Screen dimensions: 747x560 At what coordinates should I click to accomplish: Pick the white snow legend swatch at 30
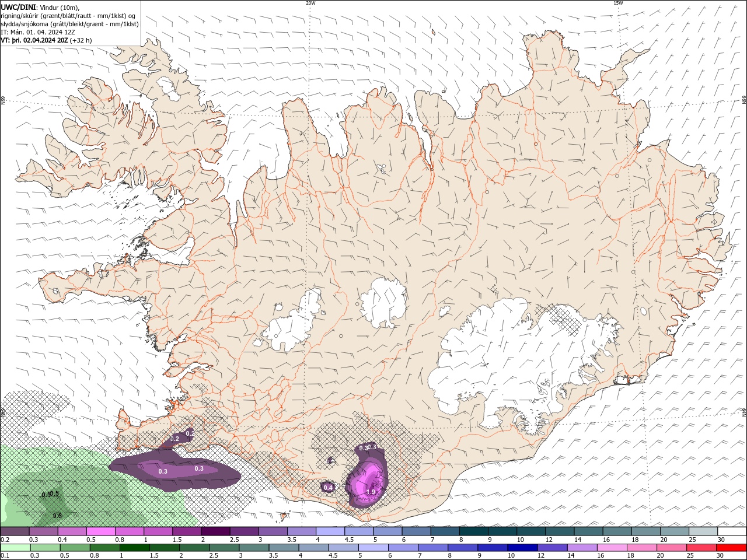(x=731, y=531)
